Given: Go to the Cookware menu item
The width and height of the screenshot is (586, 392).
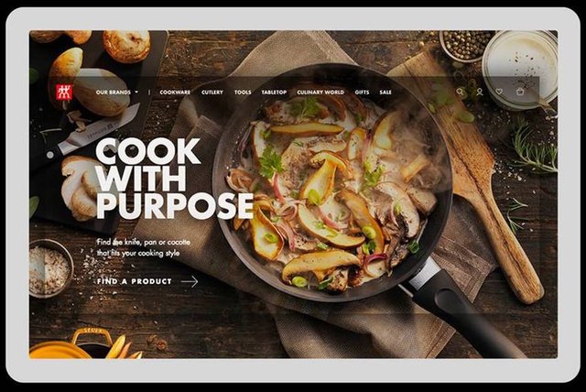Looking at the screenshot, I should click(x=175, y=92).
